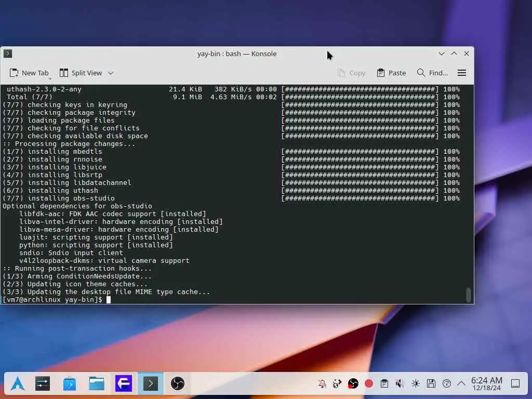Click the 'Total (7/7)' line
This screenshot has height=399, width=532.
point(30,97)
